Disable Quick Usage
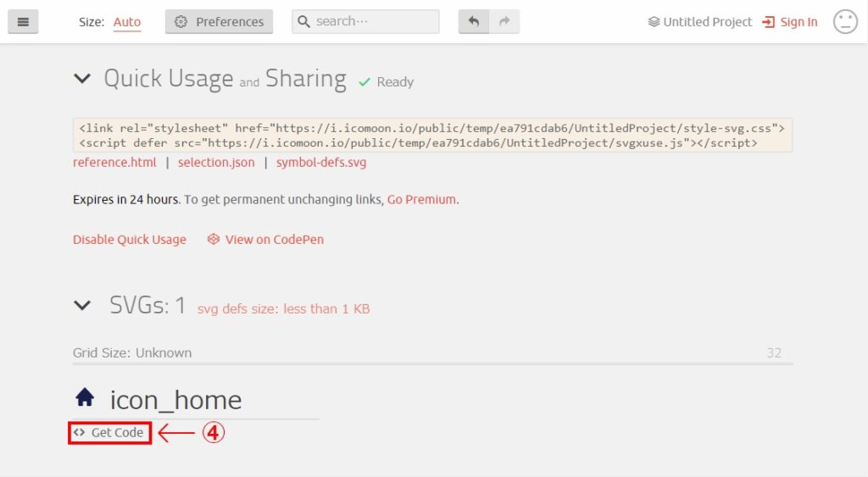 coord(130,240)
